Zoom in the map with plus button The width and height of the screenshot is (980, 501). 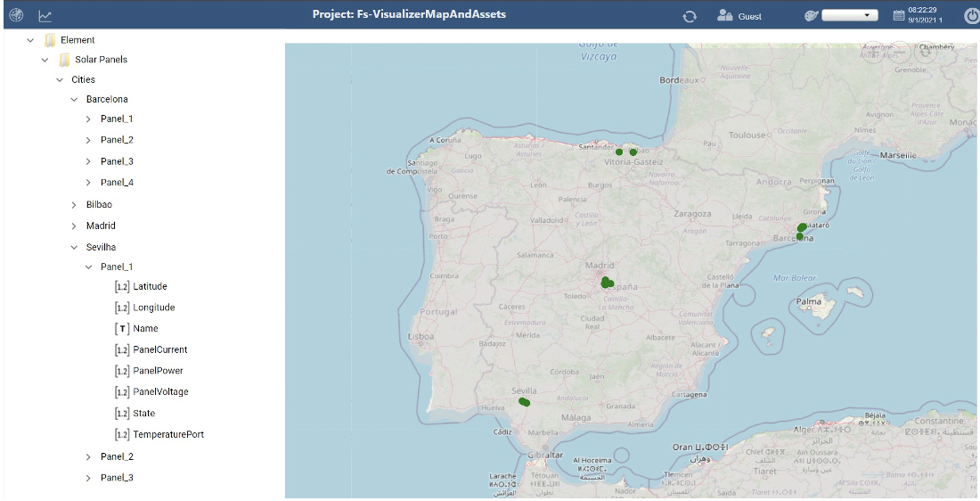[x=874, y=52]
